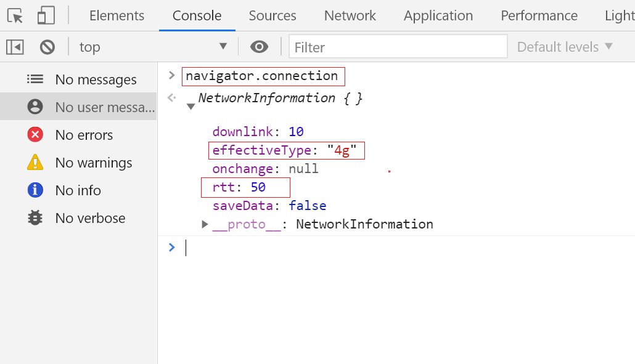This screenshot has height=364, width=635.
Task: Toggle the No info message filter
Action: pos(36,190)
